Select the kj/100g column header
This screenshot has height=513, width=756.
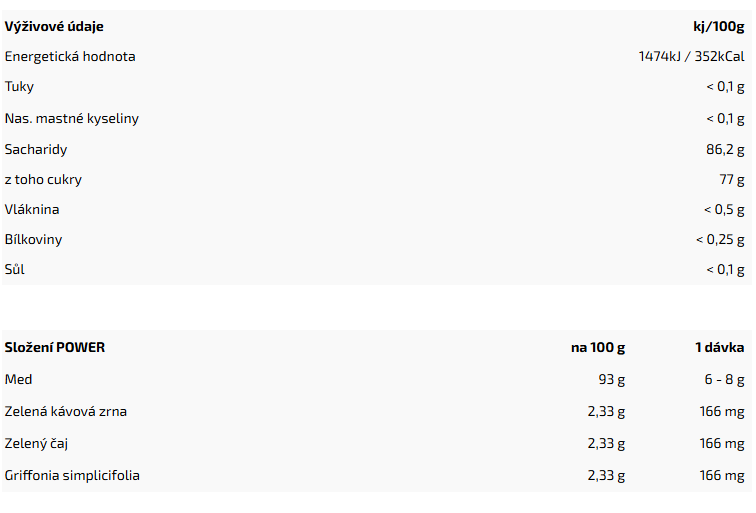point(718,27)
